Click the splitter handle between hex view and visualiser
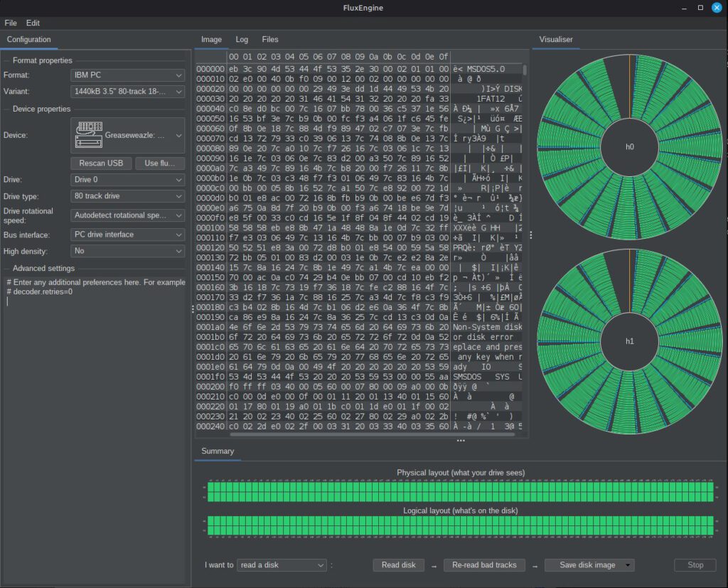The width and height of the screenshot is (728, 588). coord(530,235)
